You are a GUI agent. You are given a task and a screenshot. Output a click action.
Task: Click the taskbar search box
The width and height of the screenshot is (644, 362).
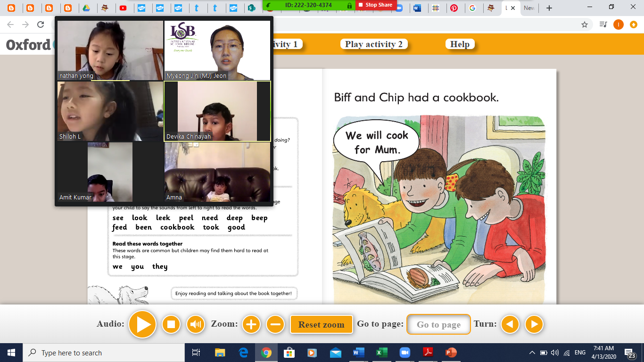click(104, 353)
